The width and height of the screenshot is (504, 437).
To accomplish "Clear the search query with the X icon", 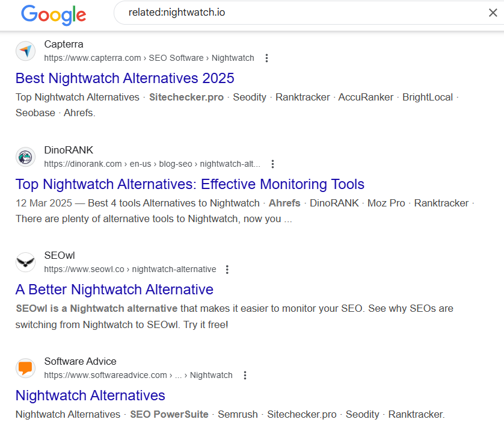I will tap(493, 12).
